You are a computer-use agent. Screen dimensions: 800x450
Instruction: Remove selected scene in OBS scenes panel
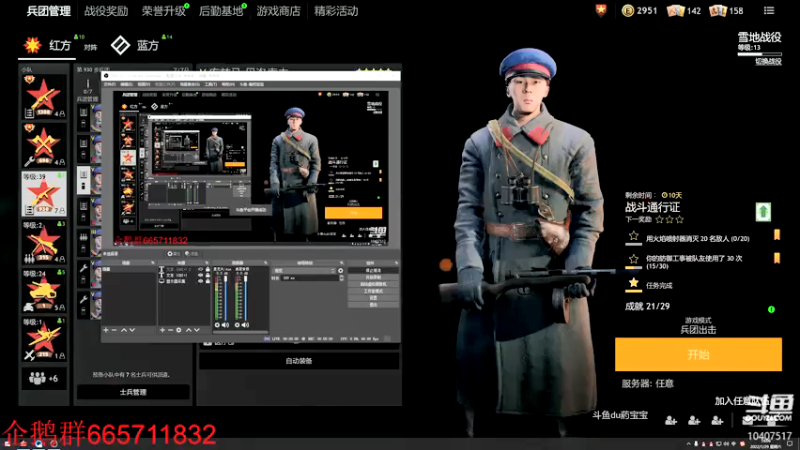point(114,330)
